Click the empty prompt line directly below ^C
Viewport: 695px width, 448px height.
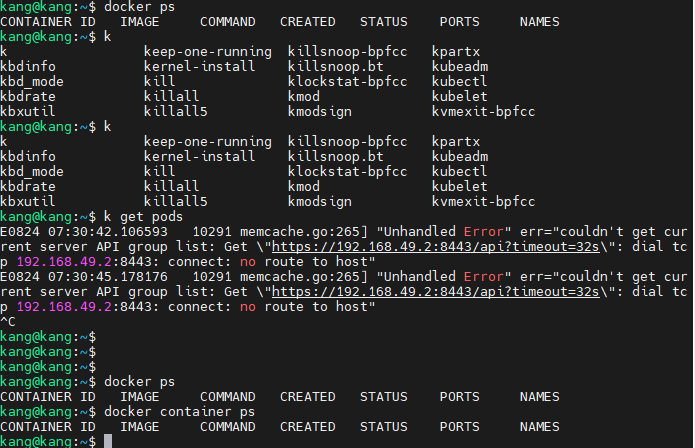point(48,337)
